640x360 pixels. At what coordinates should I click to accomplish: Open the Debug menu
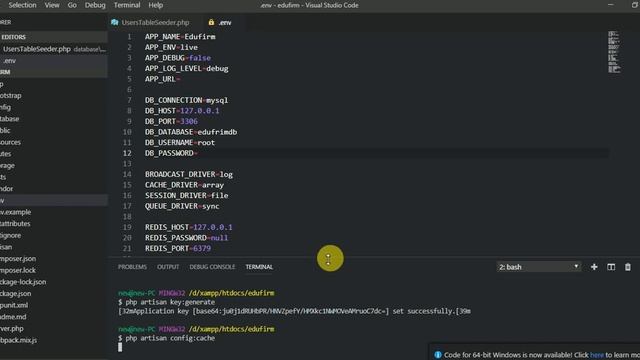(x=95, y=5)
